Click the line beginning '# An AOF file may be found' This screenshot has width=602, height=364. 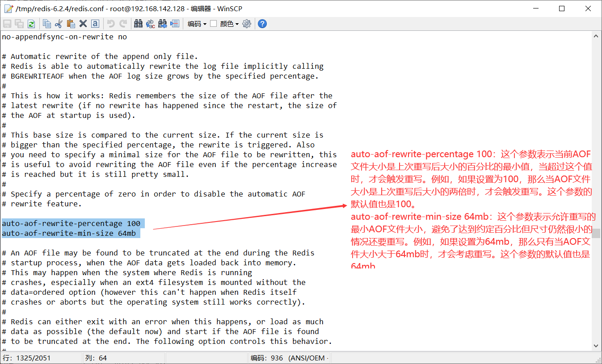[x=158, y=253]
